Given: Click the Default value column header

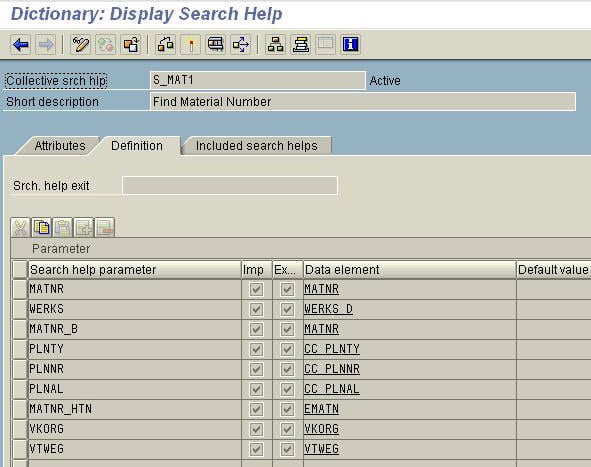Looking at the screenshot, I should [554, 269].
